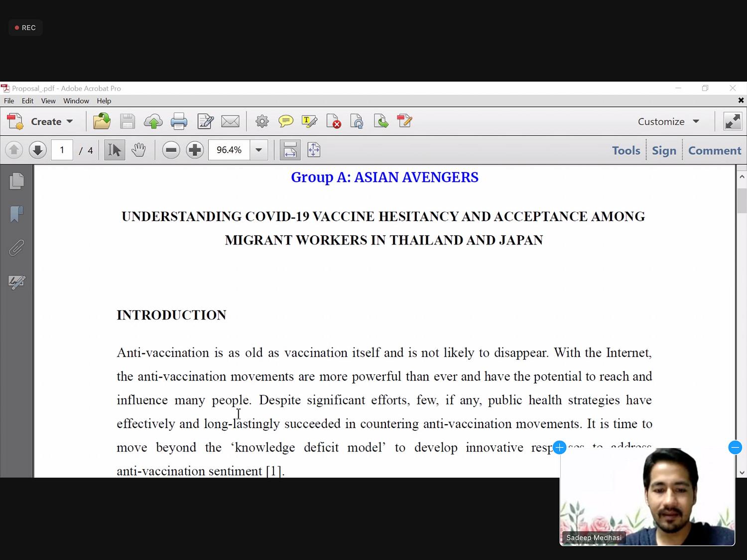Click the Delete pages icon
Image resolution: width=747 pixels, height=560 pixels.
pyautogui.click(x=334, y=121)
